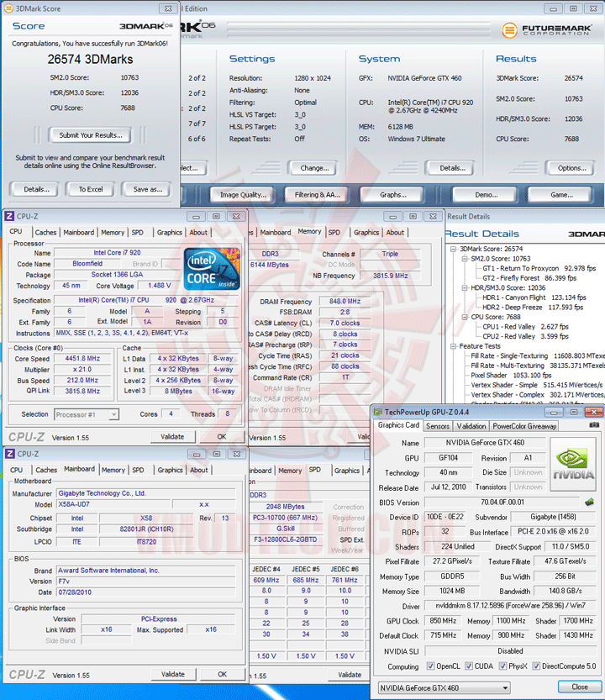Screen dimensions: 605x700
Task: Click the Save as... button
Action: tap(147, 189)
